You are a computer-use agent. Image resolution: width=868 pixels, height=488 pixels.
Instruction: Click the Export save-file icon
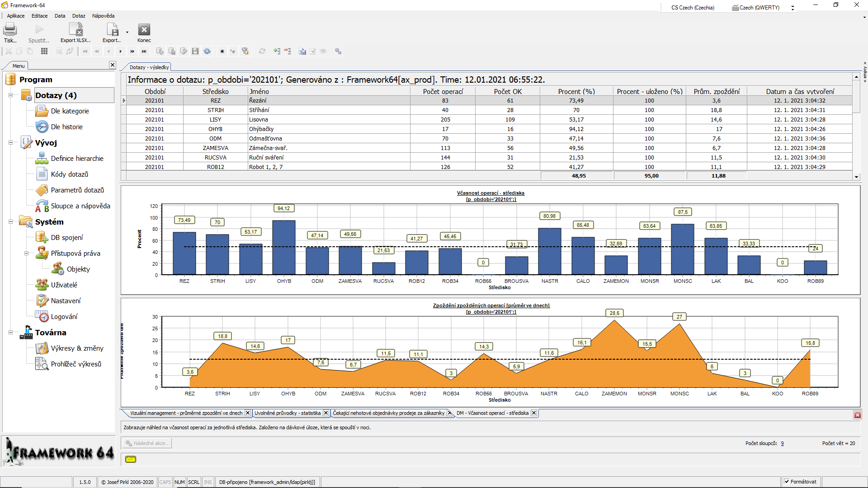[x=112, y=30]
